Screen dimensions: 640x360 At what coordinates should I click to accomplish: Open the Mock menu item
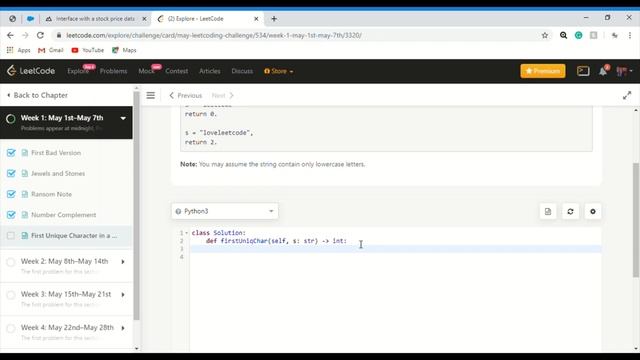coord(146,71)
